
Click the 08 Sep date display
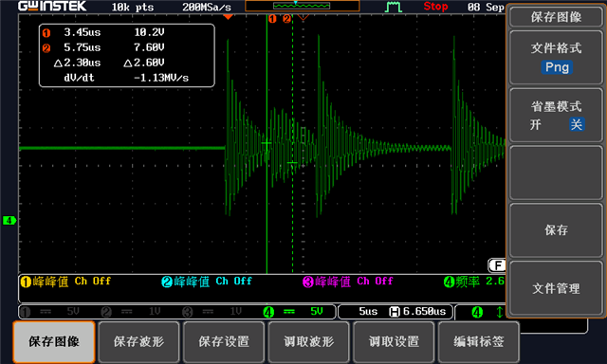486,7
